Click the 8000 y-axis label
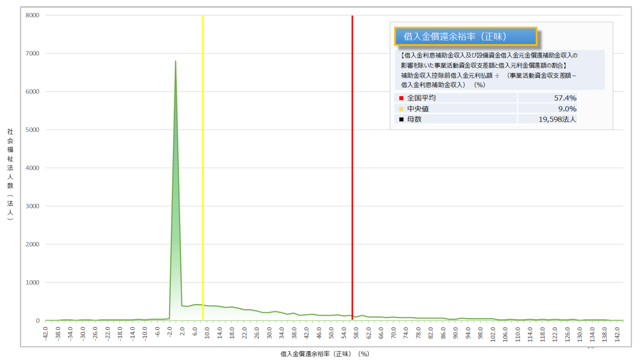The height and width of the screenshot is (362, 644). click(x=32, y=15)
